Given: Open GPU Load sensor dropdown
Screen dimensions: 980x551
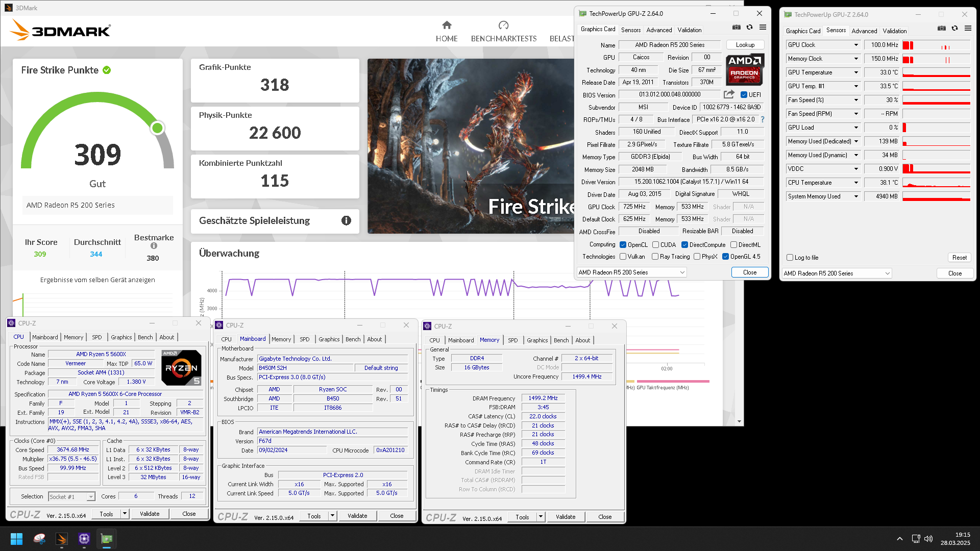Looking at the screenshot, I should pos(856,128).
